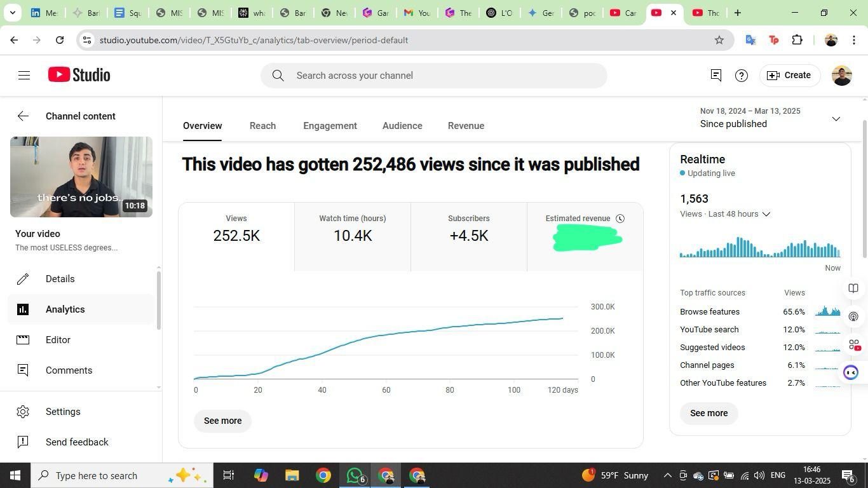Open the Help question mark icon

click(x=741, y=76)
